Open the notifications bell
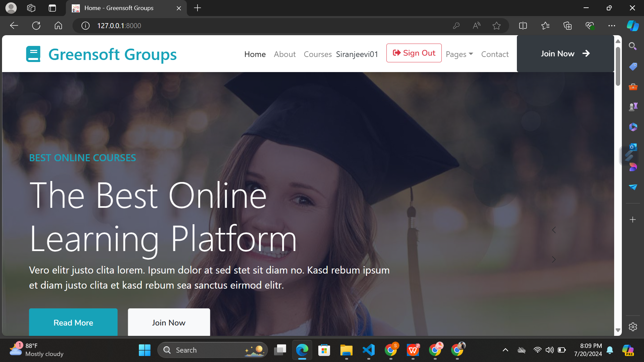This screenshot has height=362, width=644. tap(610, 350)
